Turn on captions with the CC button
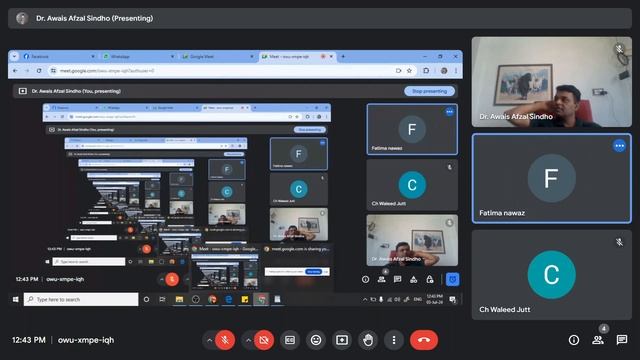The image size is (640, 360). (x=290, y=340)
